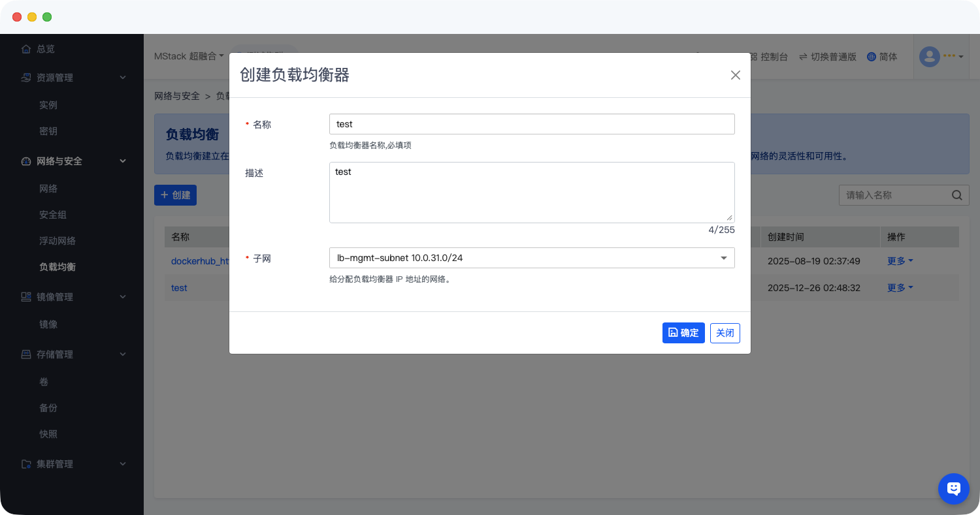This screenshot has height=515, width=980.
Task: Expand 更多 actions for the test row
Action: pyautogui.click(x=900, y=288)
